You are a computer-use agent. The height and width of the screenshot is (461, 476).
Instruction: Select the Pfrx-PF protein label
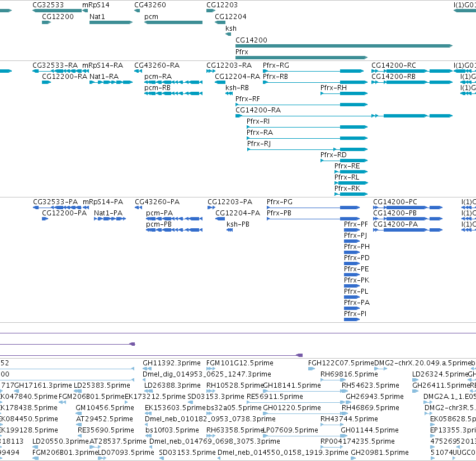356,224
